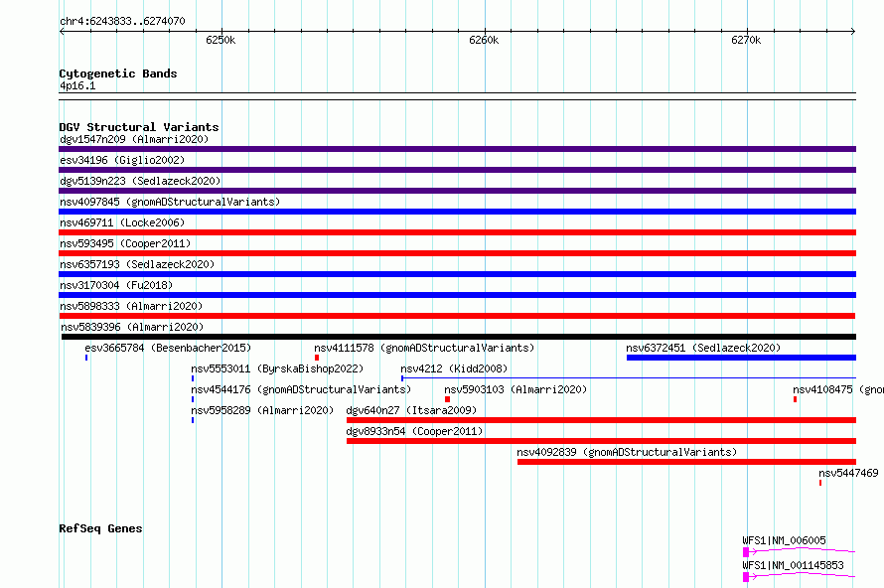Open dgv5139n223 (Sedlazeck2020) variant bar
This screenshot has height=588, width=884.
[x=457, y=191]
